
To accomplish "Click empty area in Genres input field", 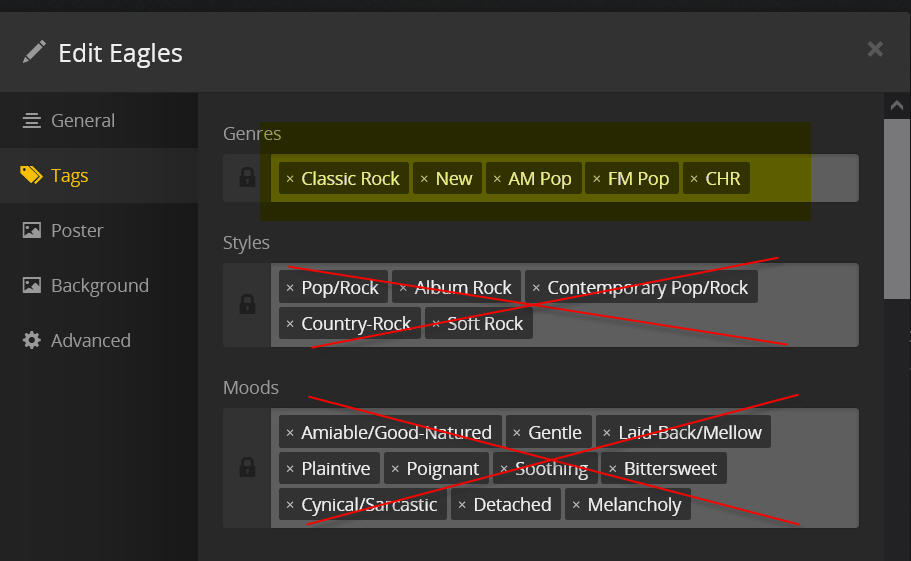I will click(x=804, y=178).
